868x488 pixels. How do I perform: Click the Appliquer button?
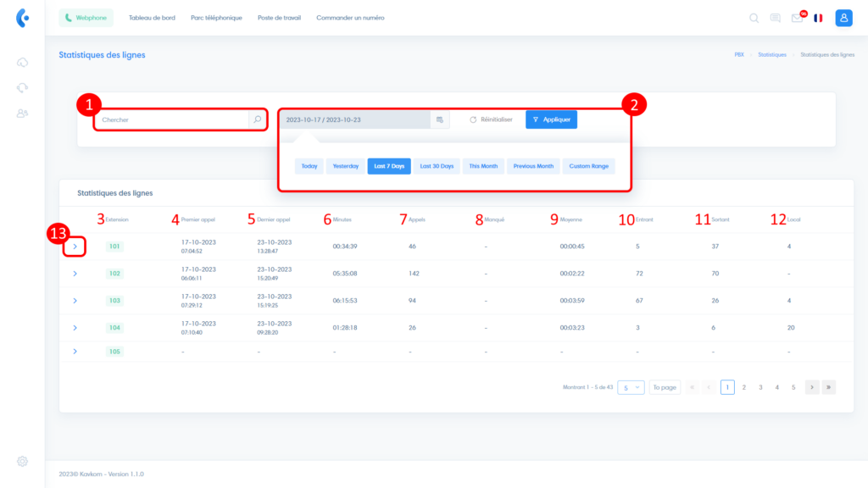click(x=551, y=119)
